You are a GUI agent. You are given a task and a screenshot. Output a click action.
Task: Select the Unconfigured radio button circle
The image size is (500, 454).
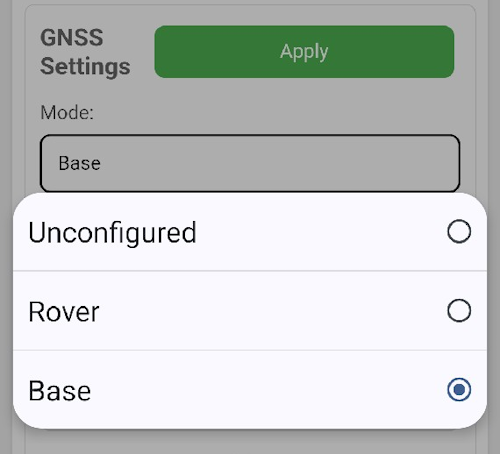pyautogui.click(x=459, y=231)
